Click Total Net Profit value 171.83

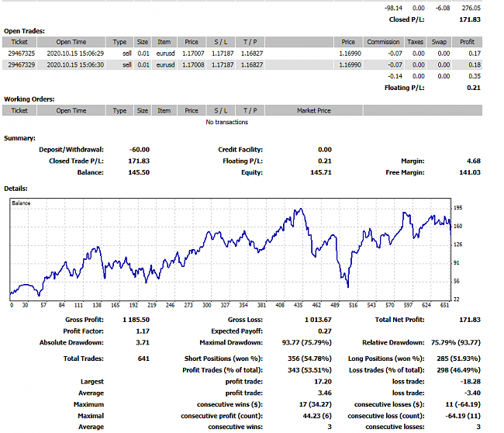(470, 320)
